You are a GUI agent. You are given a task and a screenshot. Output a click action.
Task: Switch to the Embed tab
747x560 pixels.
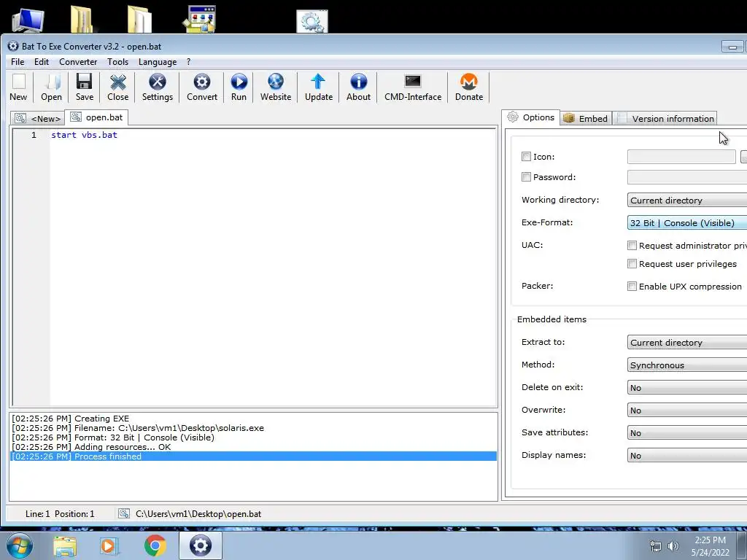pos(586,119)
